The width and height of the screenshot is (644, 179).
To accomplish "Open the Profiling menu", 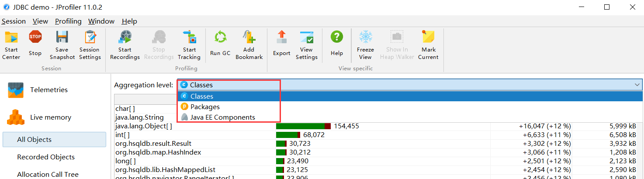I will (68, 21).
